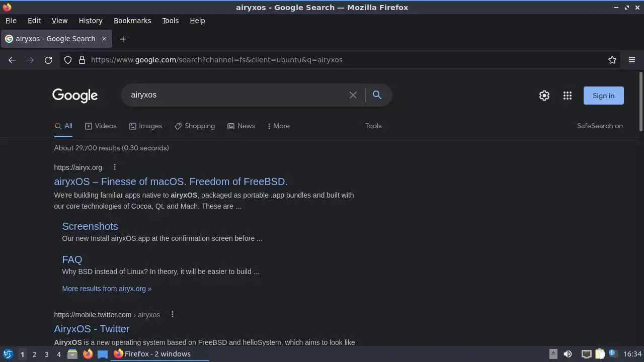Open AiryxOS - Twitter result
The width and height of the screenshot is (644, 362).
pos(92,329)
